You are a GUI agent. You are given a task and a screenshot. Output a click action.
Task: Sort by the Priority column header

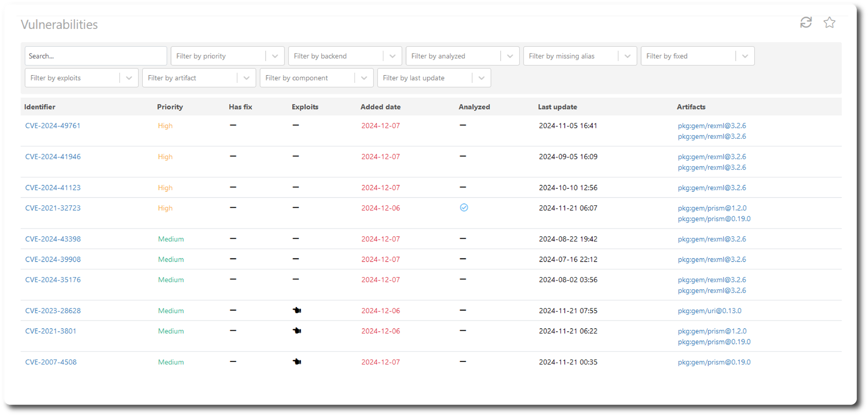pos(170,107)
